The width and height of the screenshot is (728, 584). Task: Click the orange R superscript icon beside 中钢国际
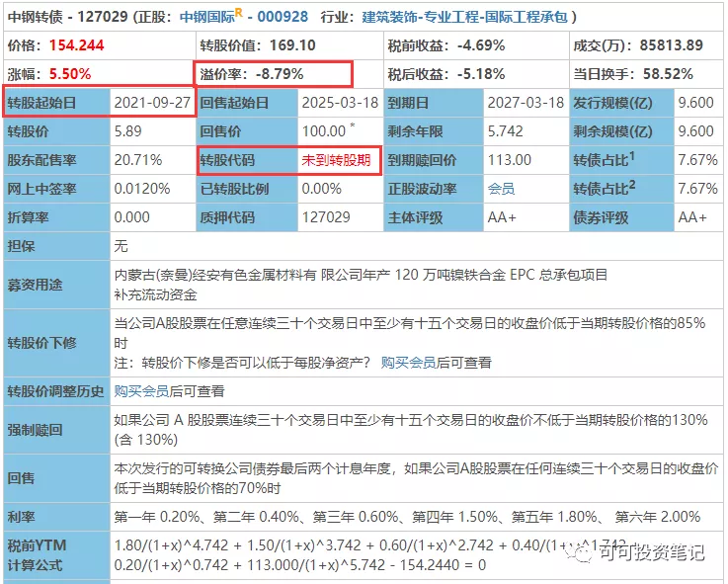click(238, 12)
